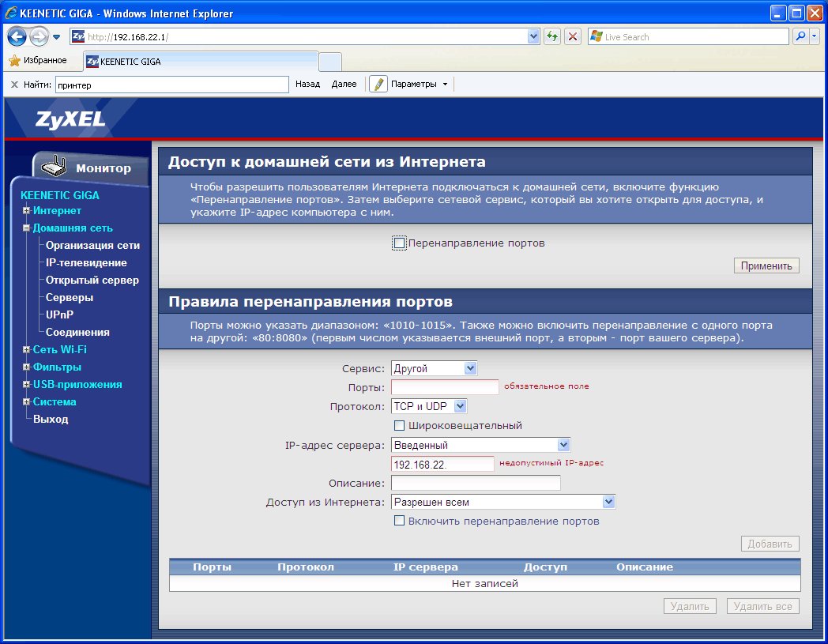The width and height of the screenshot is (828, 644).
Task: Open a new blank browser tab
Action: point(330,62)
